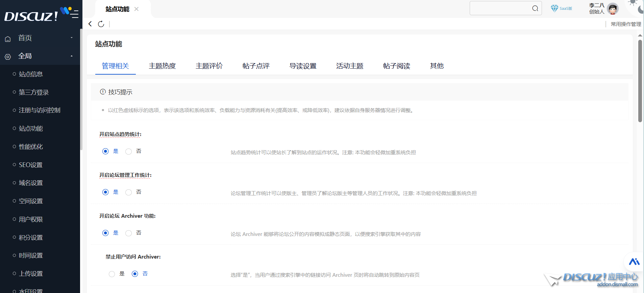
Task: Open the SaaS版 diamond icon
Action: coord(554,8)
